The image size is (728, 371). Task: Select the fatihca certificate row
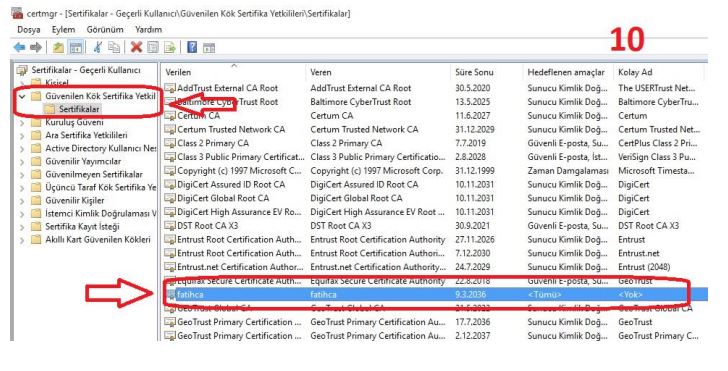(436, 294)
